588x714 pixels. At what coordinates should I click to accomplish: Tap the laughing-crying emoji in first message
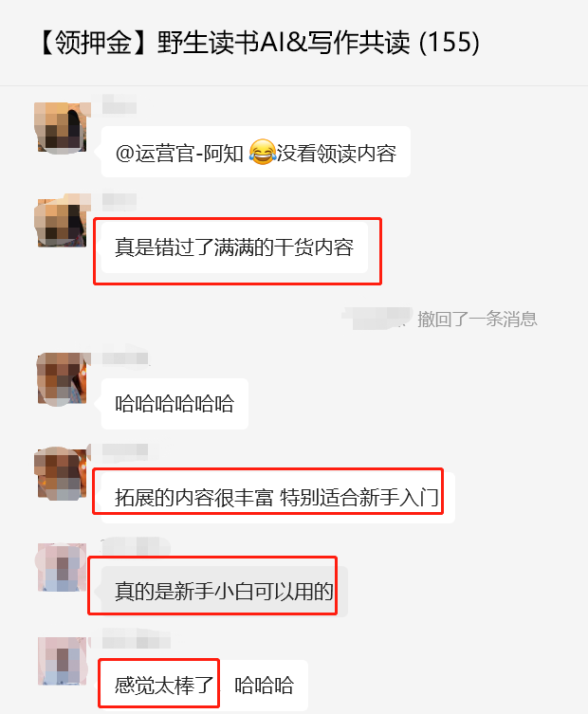pyautogui.click(x=263, y=152)
